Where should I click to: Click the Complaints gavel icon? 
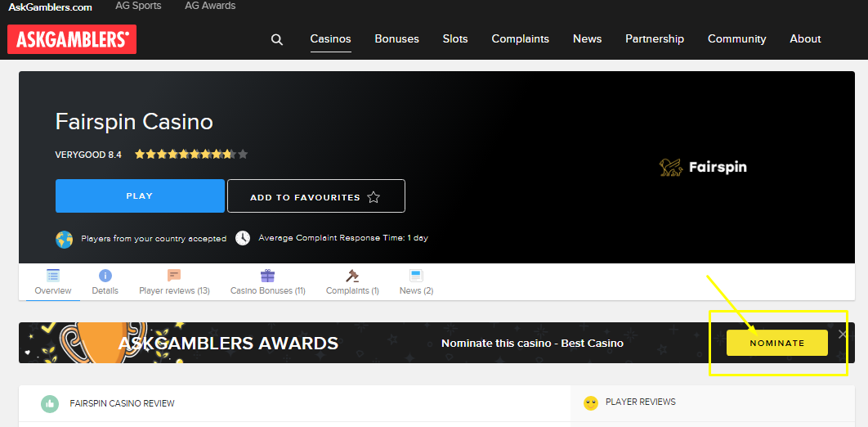[x=352, y=275]
